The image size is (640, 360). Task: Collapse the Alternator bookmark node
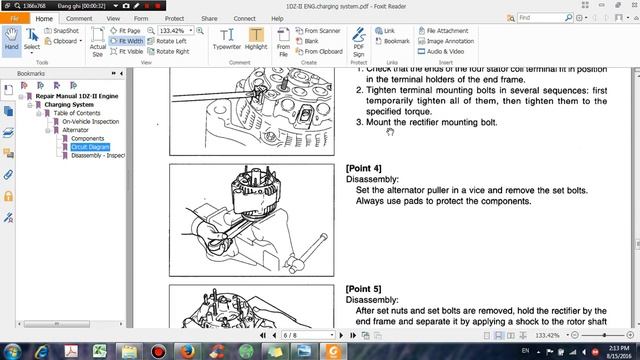[x=48, y=130]
